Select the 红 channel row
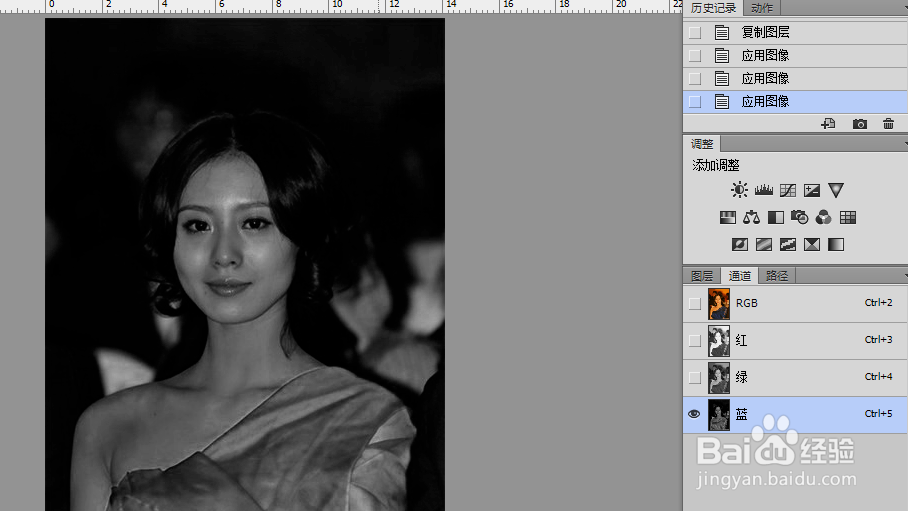The width and height of the screenshot is (908, 511). (x=795, y=341)
